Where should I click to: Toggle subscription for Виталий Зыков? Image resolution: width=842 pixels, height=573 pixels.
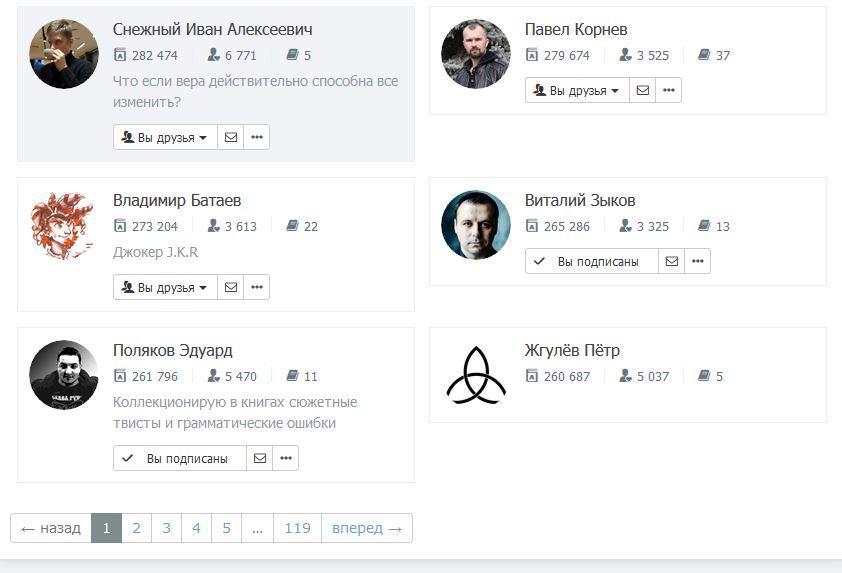(592, 261)
